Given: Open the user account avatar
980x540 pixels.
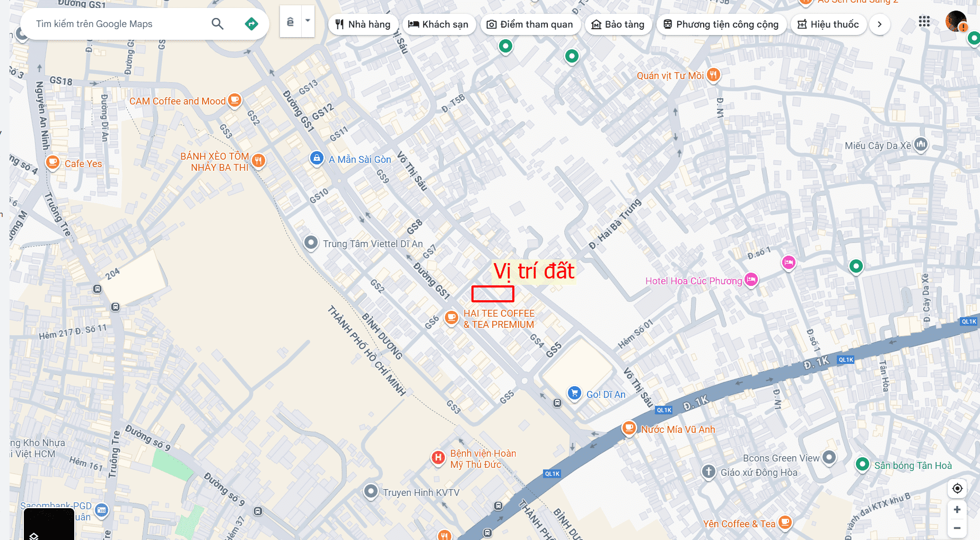Looking at the screenshot, I should tap(956, 22).
